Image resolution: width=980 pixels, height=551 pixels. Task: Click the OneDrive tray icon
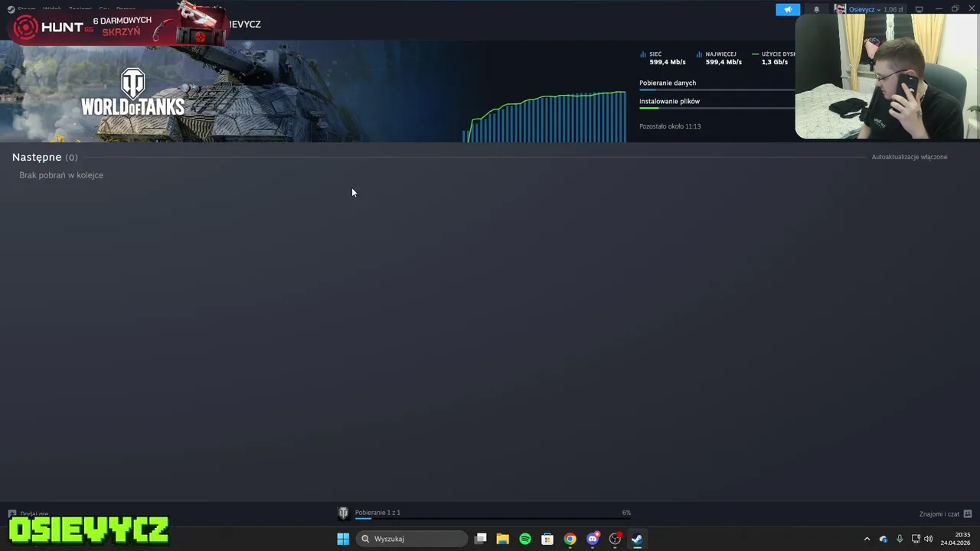(884, 539)
